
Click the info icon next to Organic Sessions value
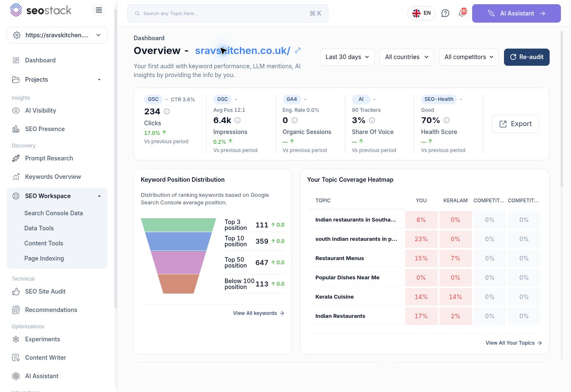pos(295,120)
